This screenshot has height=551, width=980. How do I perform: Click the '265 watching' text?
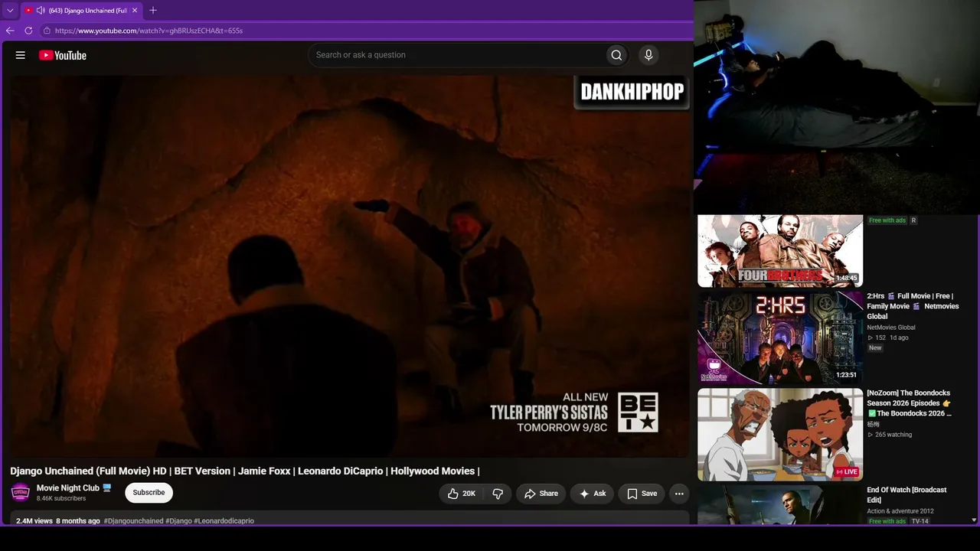pyautogui.click(x=893, y=435)
